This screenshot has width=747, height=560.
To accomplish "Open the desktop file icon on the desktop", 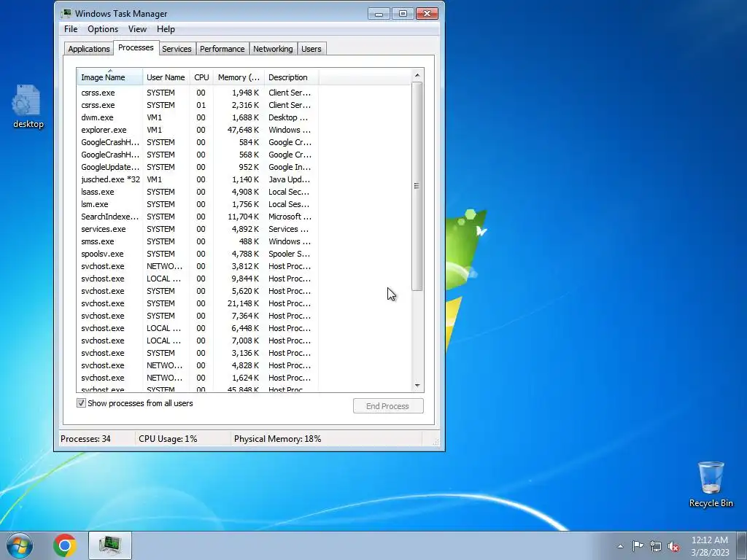I will click(28, 106).
